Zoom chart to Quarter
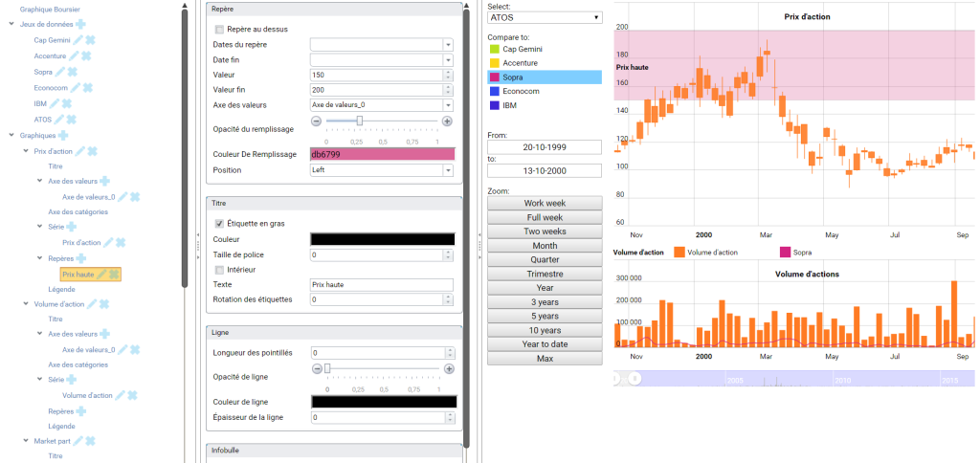 pyautogui.click(x=545, y=259)
